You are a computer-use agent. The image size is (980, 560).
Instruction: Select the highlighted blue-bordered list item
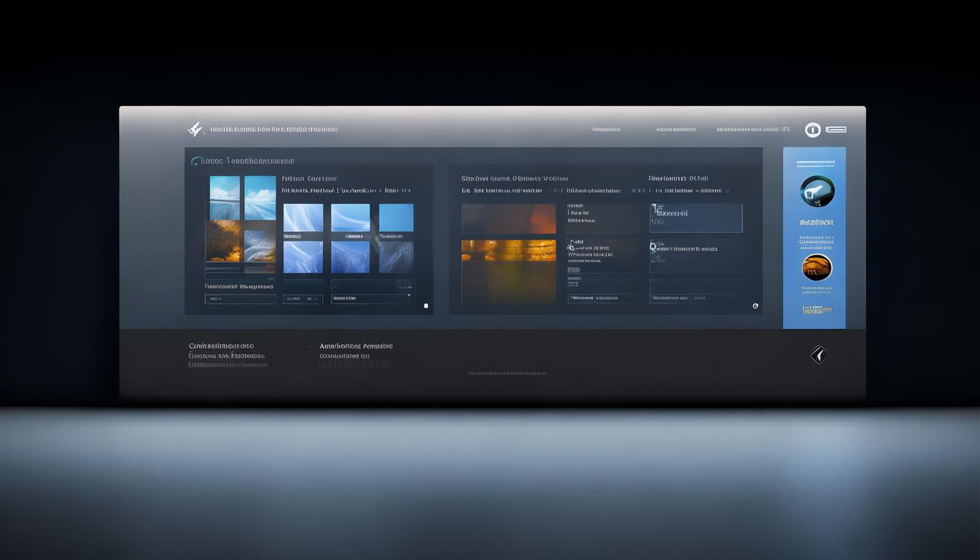point(696,218)
